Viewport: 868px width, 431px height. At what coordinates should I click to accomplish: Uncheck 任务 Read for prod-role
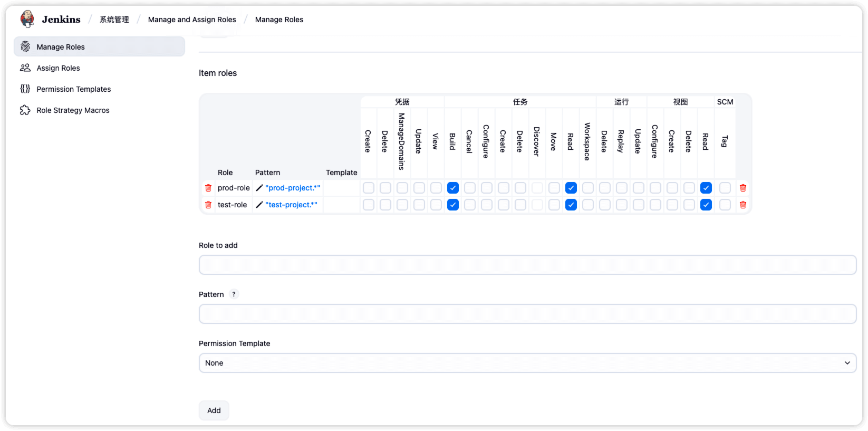click(x=571, y=188)
